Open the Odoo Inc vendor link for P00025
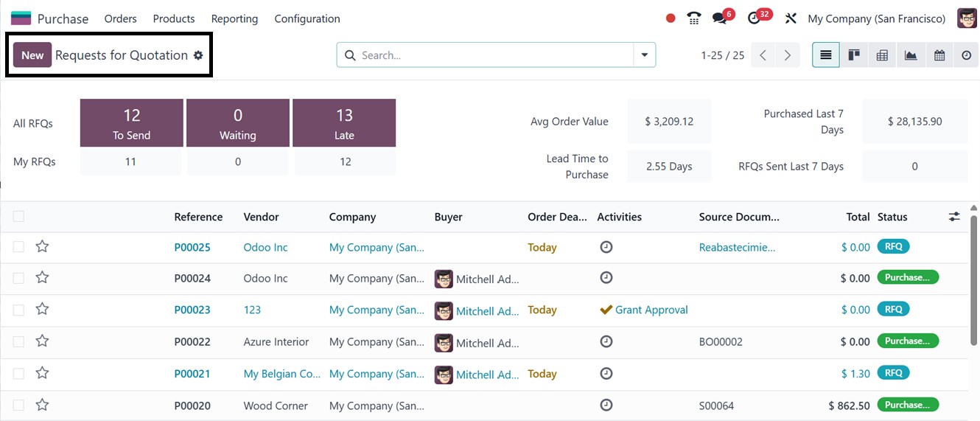The image size is (980, 421). pos(265,247)
